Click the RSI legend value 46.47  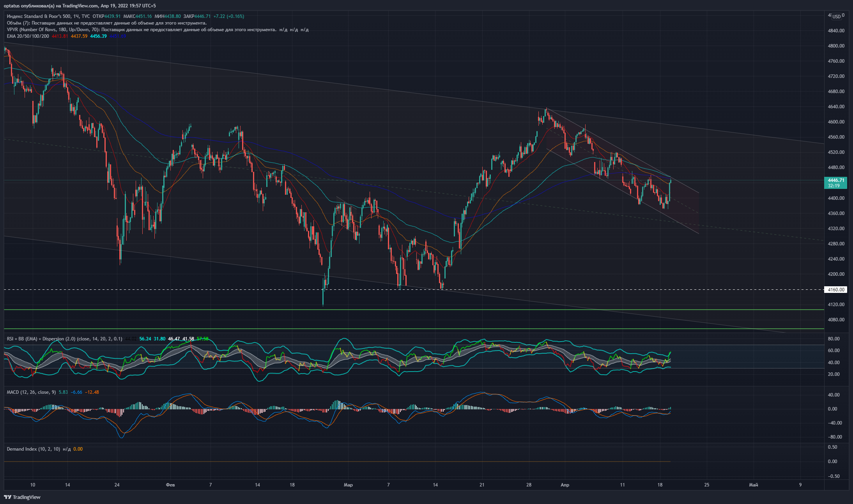click(x=174, y=339)
